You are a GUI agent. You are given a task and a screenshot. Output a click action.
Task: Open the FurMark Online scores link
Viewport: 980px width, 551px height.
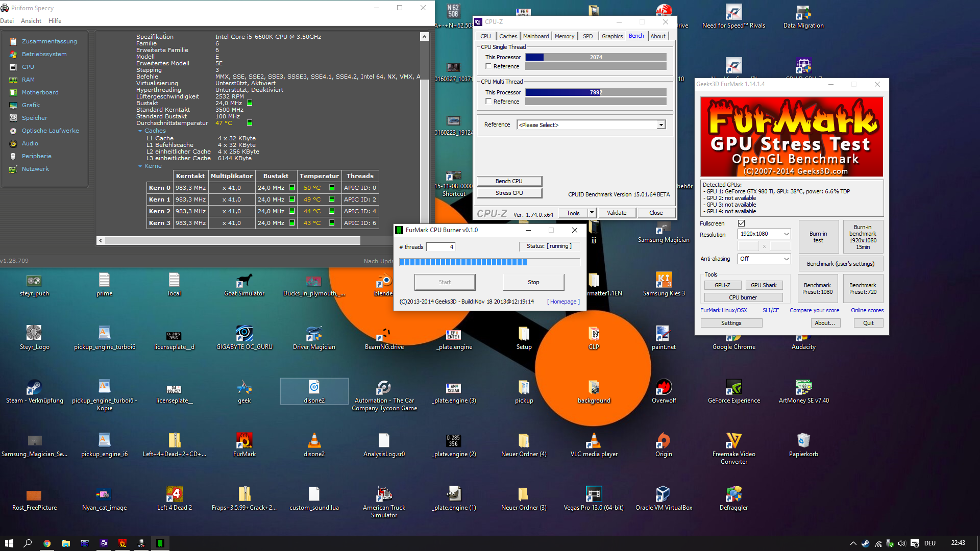pos(867,310)
